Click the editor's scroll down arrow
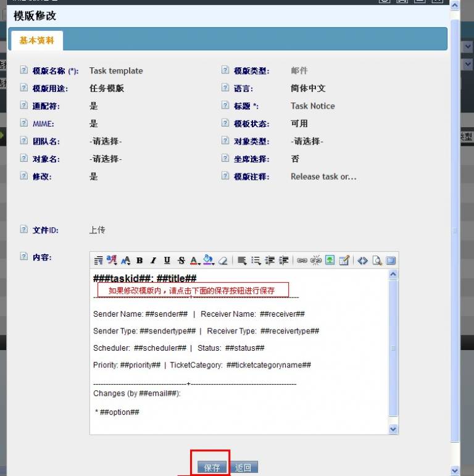The width and height of the screenshot is (474, 476). pyautogui.click(x=393, y=428)
